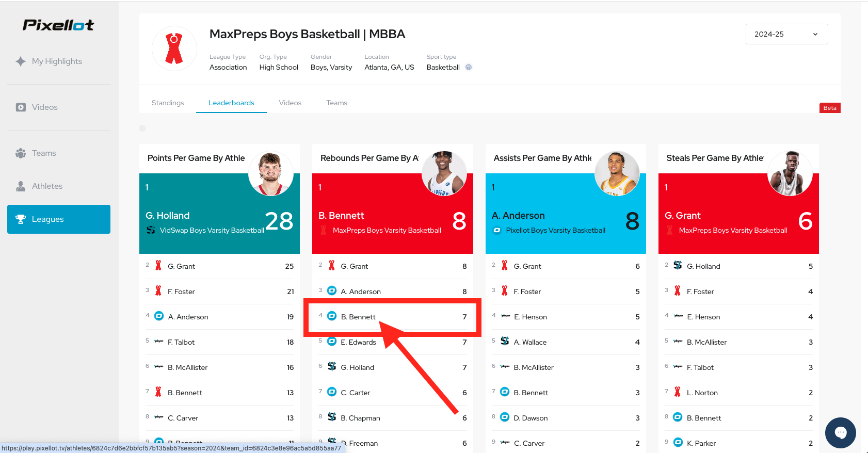
Task: Open My Highlights sparkle icon
Action: tap(21, 61)
